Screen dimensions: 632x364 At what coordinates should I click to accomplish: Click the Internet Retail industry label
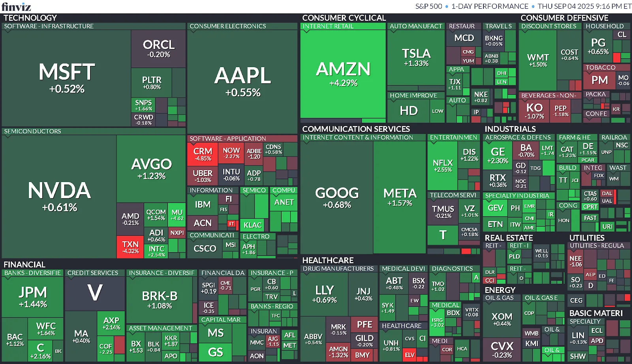[328, 26]
